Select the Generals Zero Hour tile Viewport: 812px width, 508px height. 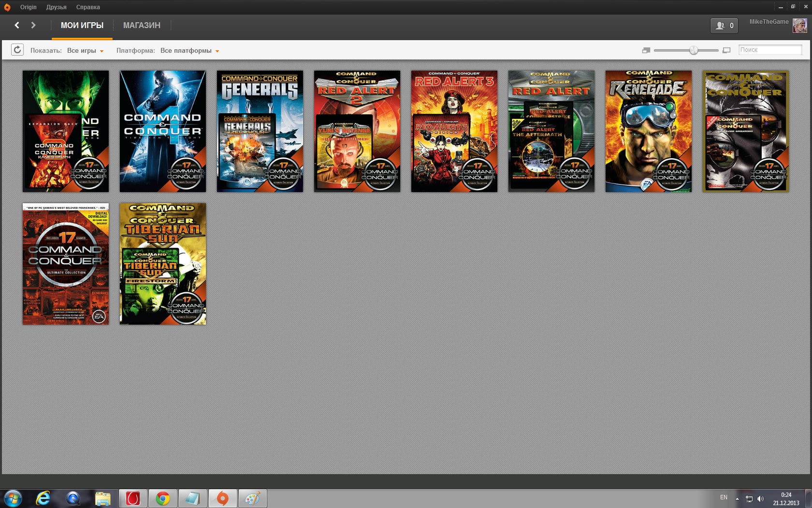[x=260, y=131]
